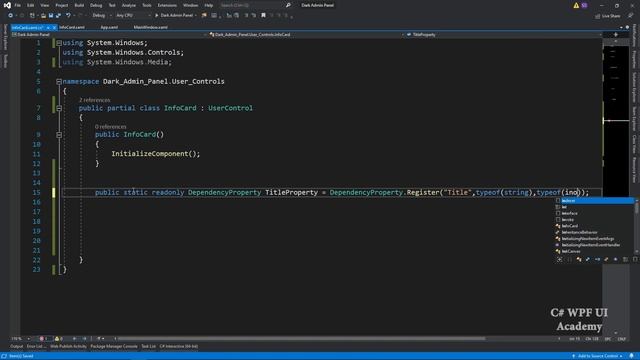Image resolution: width=640 pixels, height=360 pixels.
Task: Click the Navigate Backward toolbar icon
Action: (11, 16)
